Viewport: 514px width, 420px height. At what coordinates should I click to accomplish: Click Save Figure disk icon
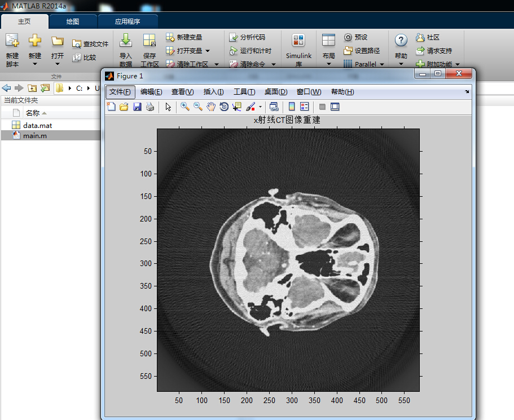tap(137, 107)
